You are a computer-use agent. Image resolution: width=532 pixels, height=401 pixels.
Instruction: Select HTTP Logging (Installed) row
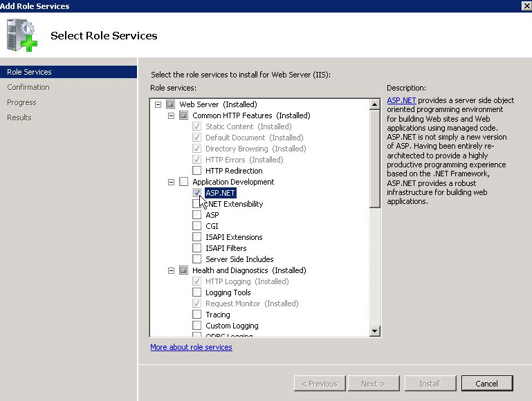pyautogui.click(x=247, y=281)
